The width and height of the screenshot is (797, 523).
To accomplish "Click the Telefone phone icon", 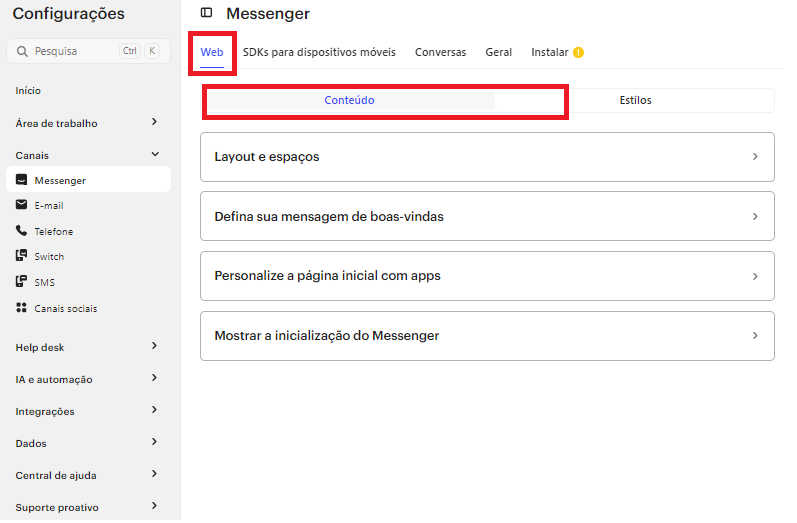I will [22, 231].
